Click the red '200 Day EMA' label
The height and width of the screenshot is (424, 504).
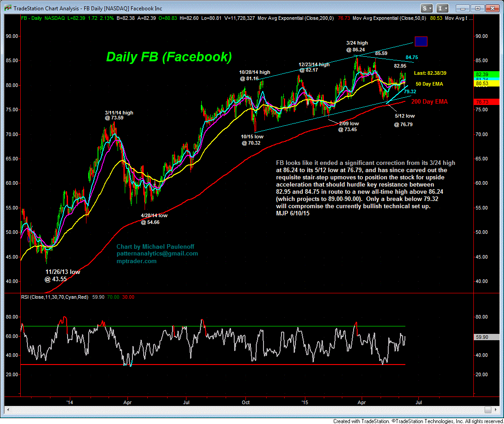pyautogui.click(x=429, y=101)
